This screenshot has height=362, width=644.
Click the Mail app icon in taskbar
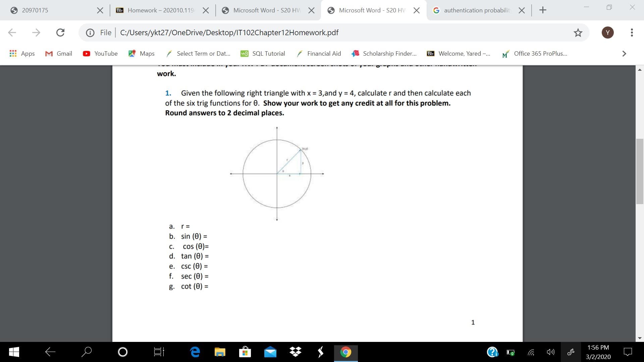pos(270,352)
